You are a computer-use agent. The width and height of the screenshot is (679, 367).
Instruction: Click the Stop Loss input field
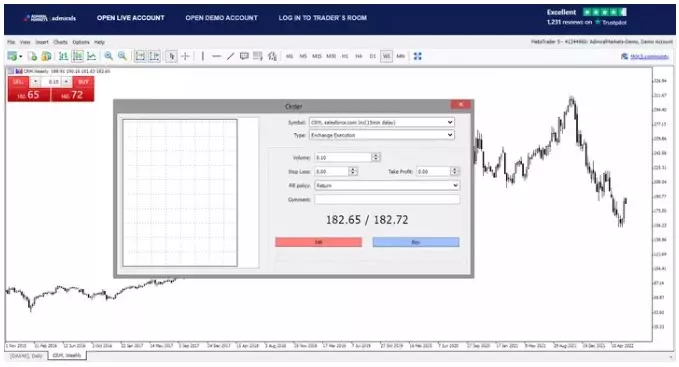[331, 171]
